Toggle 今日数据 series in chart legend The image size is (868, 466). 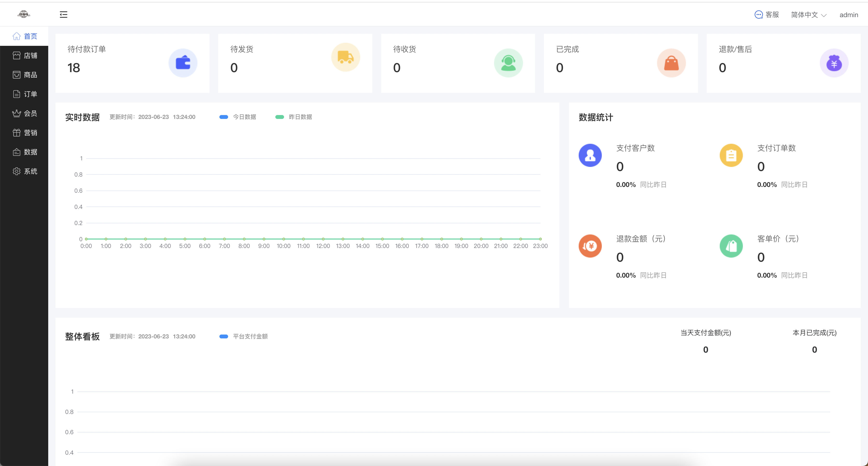pyautogui.click(x=237, y=117)
